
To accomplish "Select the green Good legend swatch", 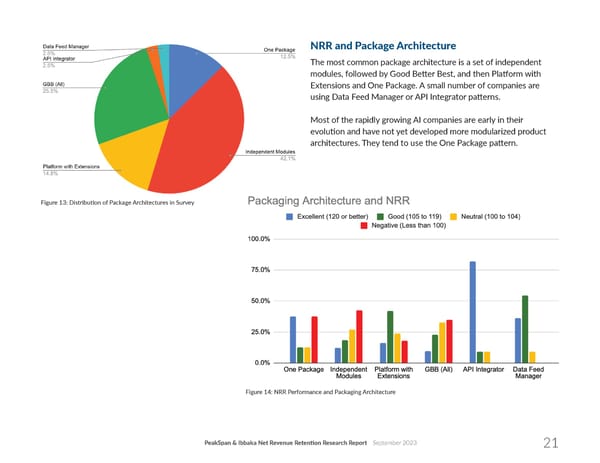I will (383, 217).
